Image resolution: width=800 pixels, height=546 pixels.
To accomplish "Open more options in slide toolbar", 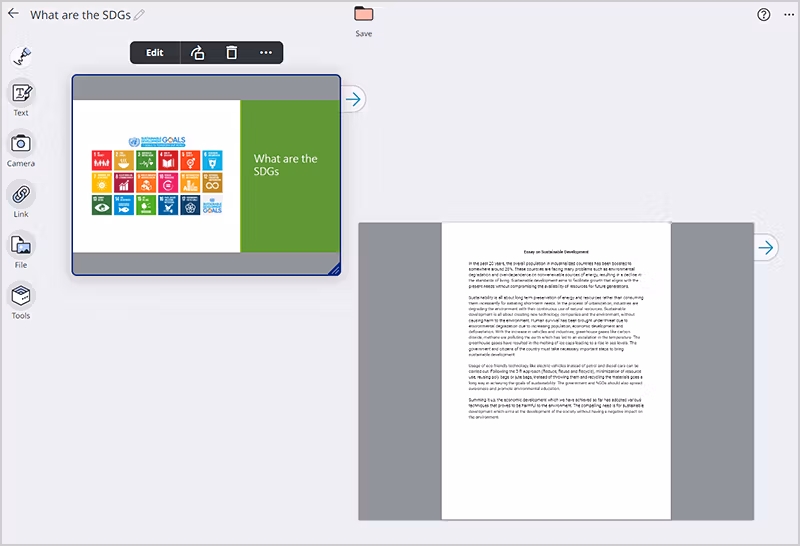I will (265, 53).
